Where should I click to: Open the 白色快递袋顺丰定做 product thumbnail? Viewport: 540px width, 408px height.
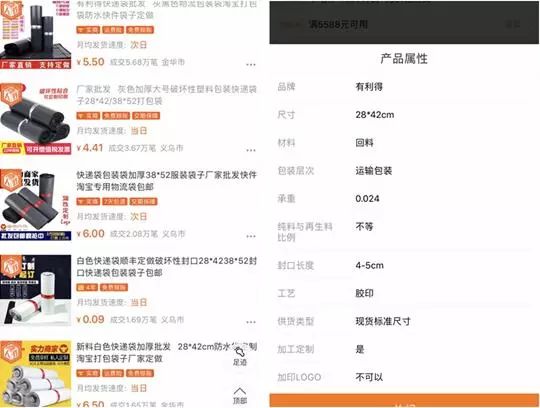[x=35, y=290]
